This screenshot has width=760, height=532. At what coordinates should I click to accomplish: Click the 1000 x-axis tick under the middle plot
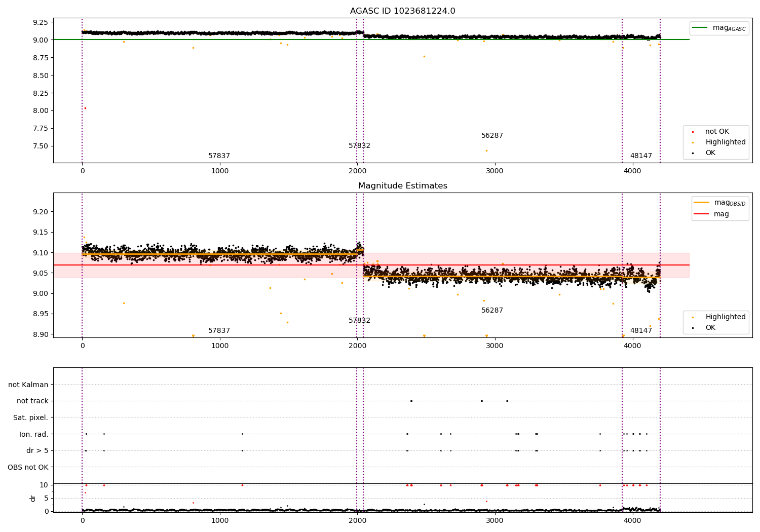[x=219, y=346]
